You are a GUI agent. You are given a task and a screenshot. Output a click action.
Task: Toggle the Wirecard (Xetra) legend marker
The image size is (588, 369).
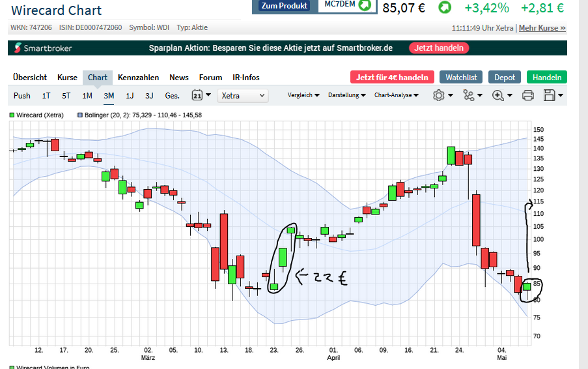click(12, 115)
